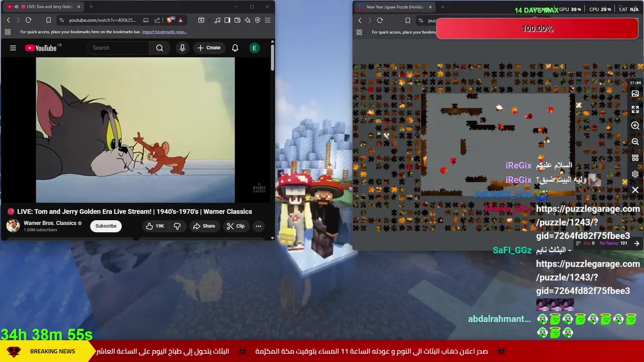Open a new tab in the puzzle window
Image resolution: width=644 pixels, height=362 pixels.
tap(443, 7)
